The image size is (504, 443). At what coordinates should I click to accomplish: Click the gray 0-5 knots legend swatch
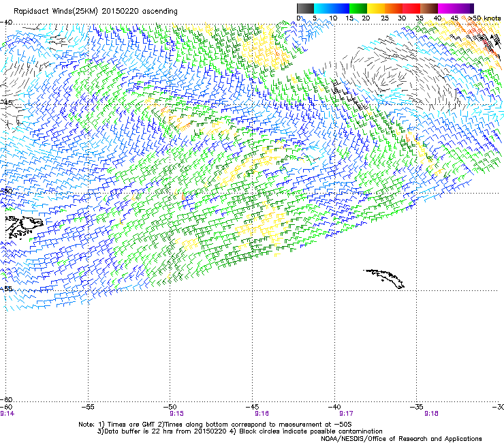(x=305, y=8)
